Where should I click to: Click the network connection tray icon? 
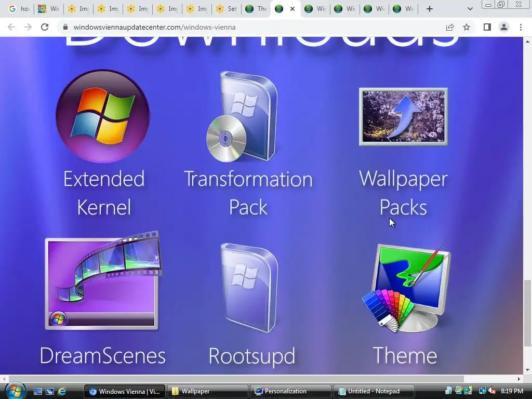click(482, 391)
